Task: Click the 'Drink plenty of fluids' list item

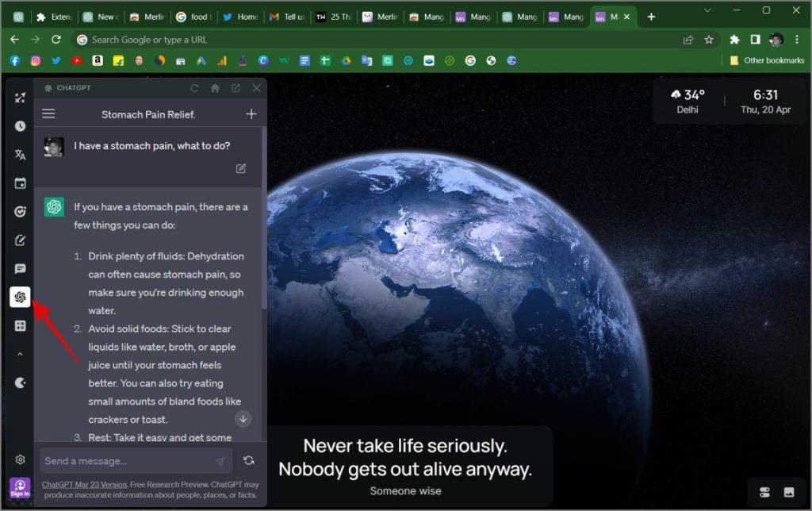Action: pos(166,283)
